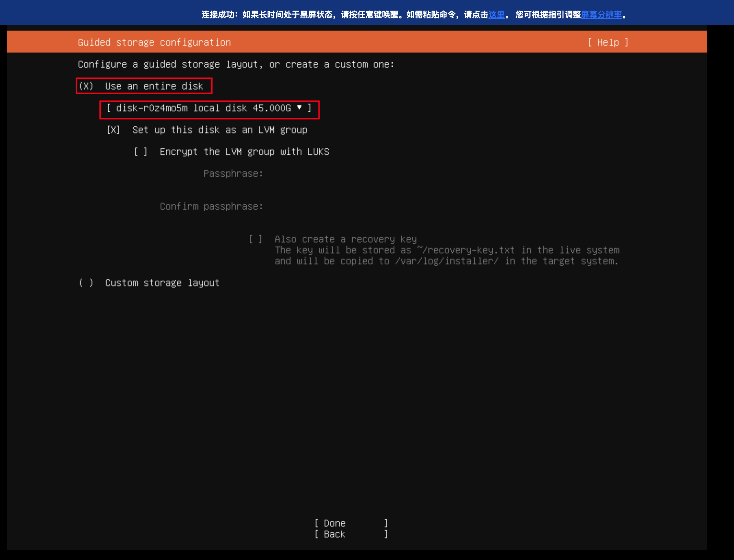
Task: Select 'Use an entire disk' radio option
Action: coord(86,86)
